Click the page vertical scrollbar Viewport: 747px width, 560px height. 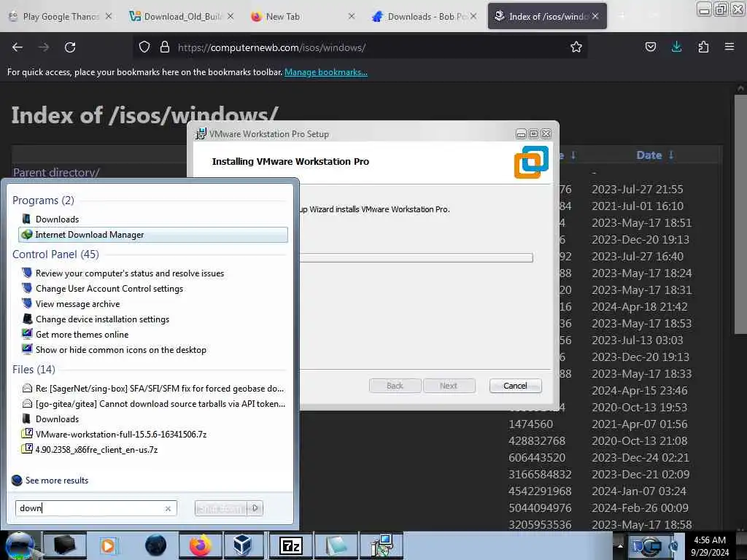point(740,214)
